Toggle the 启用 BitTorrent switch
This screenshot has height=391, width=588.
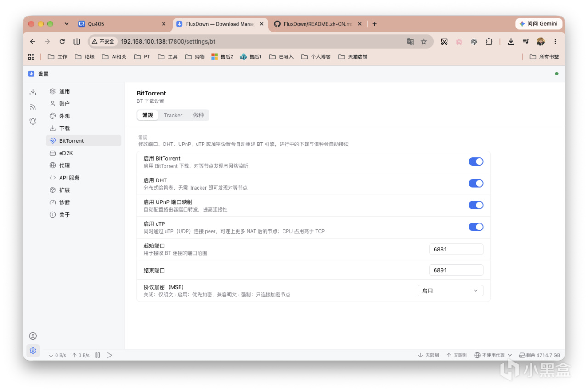coord(476,162)
